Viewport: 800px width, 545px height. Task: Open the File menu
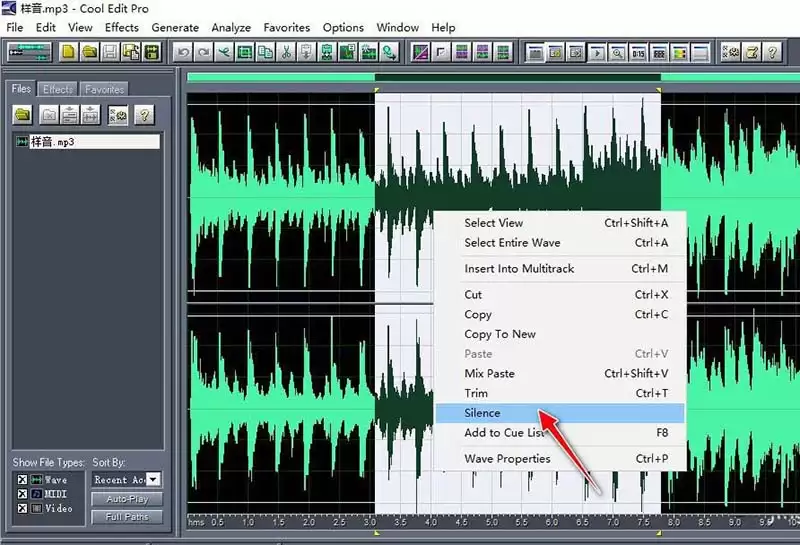pos(15,28)
